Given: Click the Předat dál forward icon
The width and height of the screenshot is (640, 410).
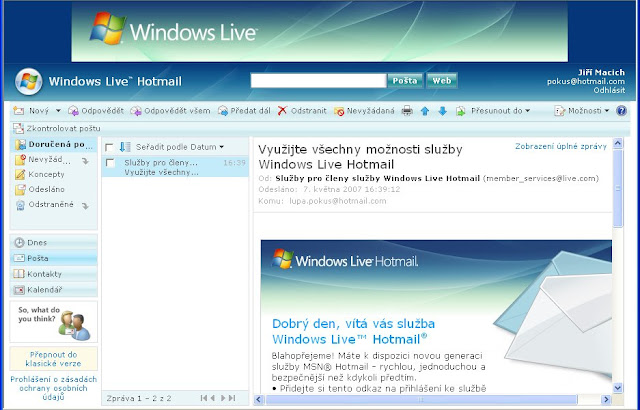Looking at the screenshot, I should click(223, 111).
